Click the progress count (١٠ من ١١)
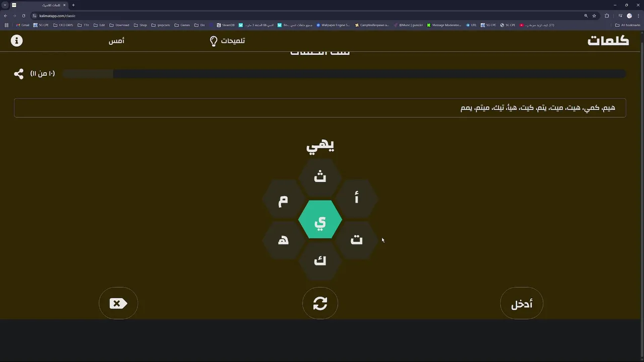This screenshot has width=644, height=362. point(43,74)
